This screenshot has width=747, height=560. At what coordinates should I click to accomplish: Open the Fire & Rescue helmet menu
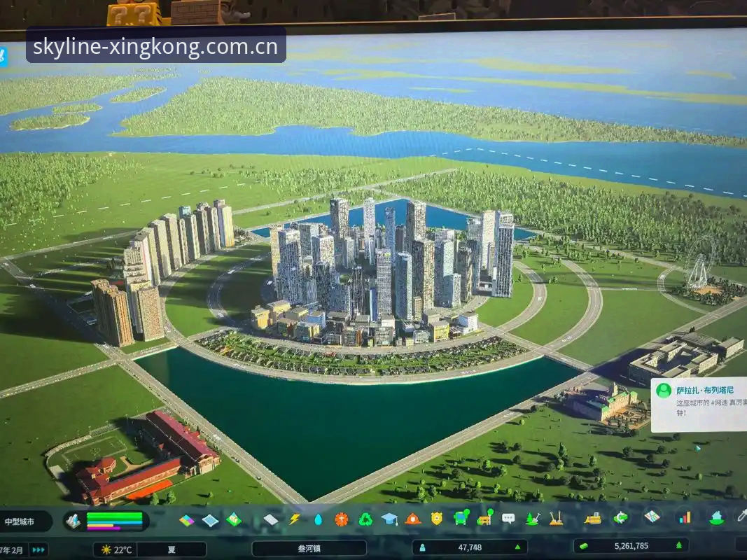point(413,519)
